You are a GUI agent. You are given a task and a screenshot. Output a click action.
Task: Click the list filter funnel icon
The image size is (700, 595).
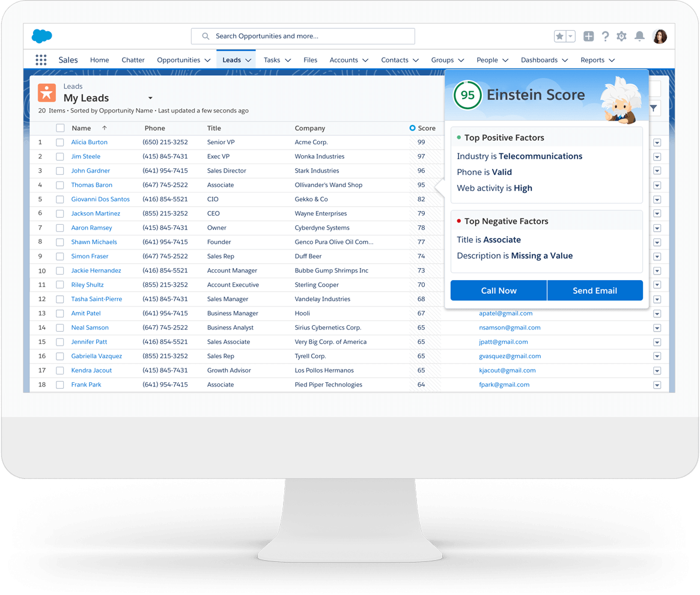pos(653,109)
